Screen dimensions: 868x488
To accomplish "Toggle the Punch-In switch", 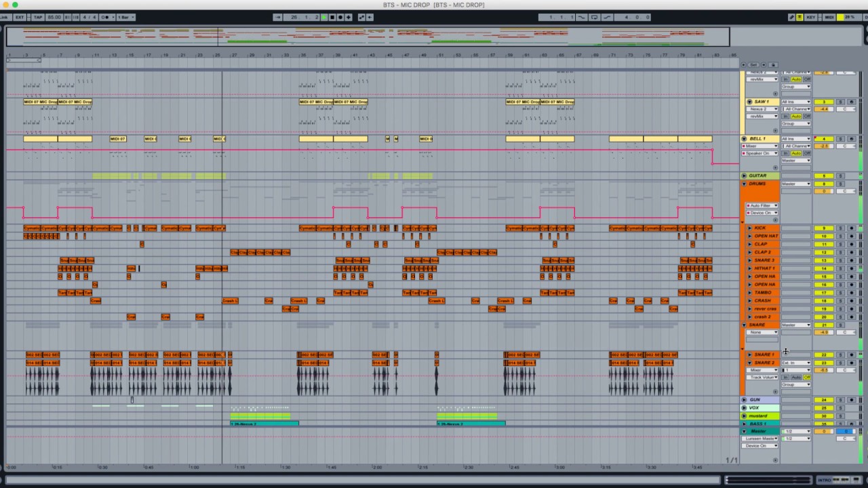I will (x=581, y=17).
